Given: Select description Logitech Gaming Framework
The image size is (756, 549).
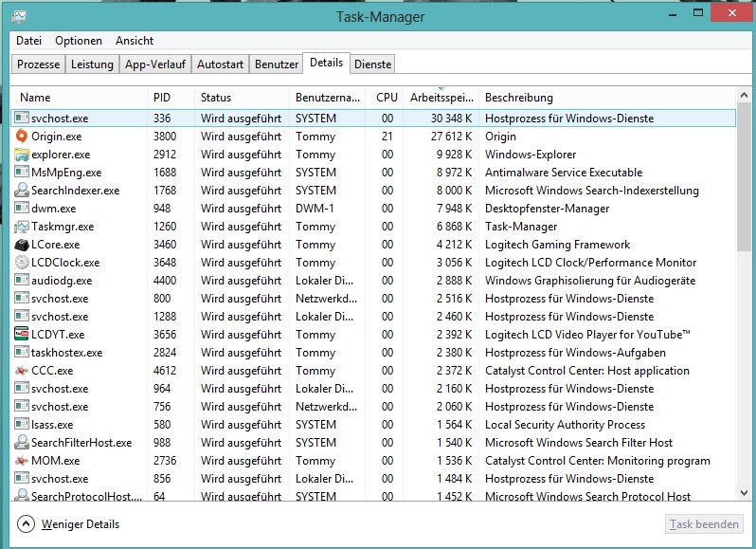Looking at the screenshot, I should (x=557, y=245).
